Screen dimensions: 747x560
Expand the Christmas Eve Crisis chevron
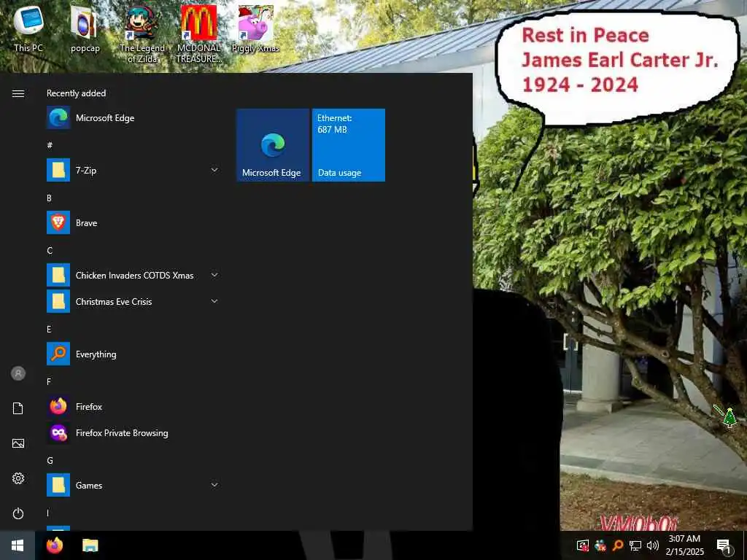pos(214,301)
